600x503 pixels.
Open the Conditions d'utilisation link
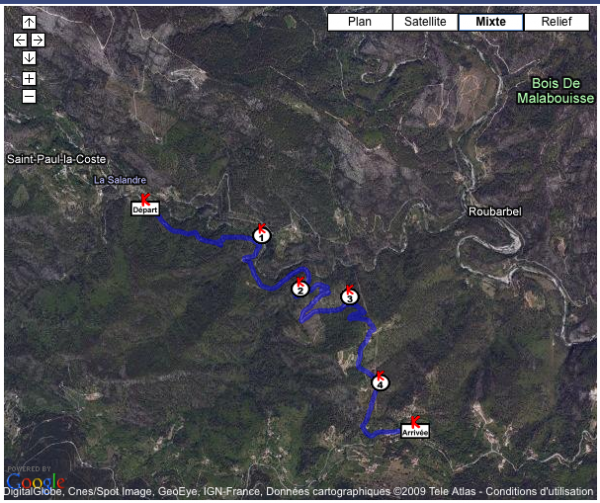(539, 491)
